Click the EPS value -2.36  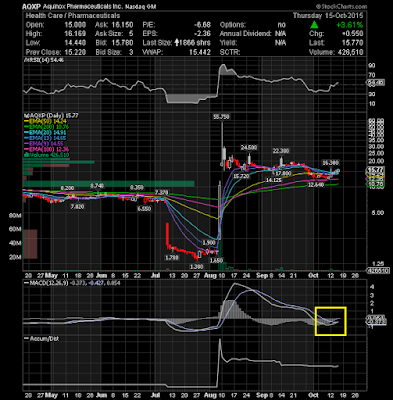click(x=203, y=34)
